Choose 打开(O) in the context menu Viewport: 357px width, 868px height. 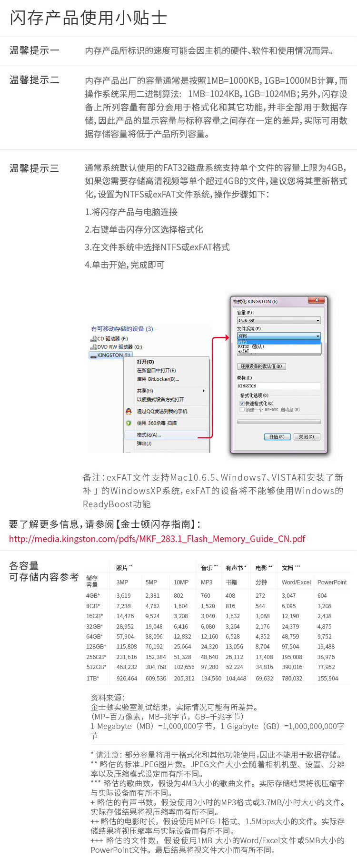pos(145,362)
